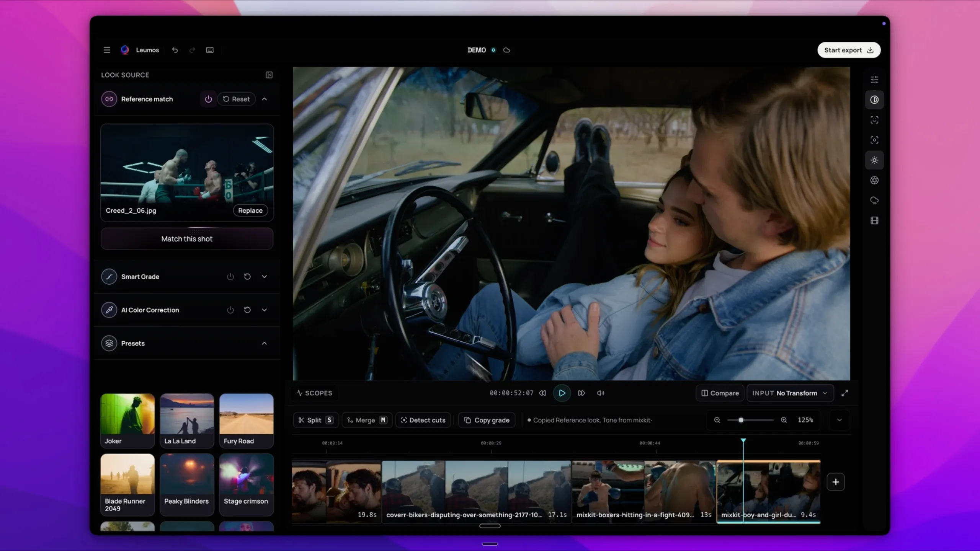Apply the Peaky Blinders preset
980x551 pixels.
click(187, 485)
